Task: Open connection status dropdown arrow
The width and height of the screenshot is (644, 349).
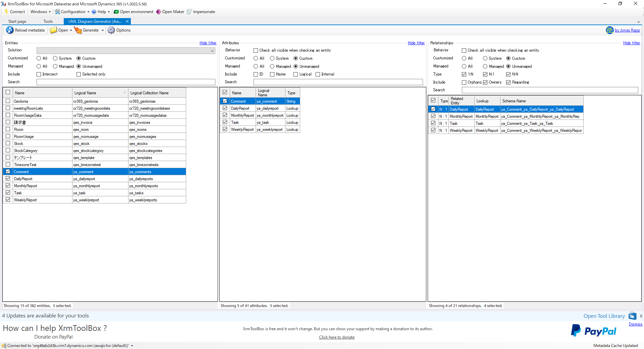Action: pyautogui.click(x=132, y=346)
